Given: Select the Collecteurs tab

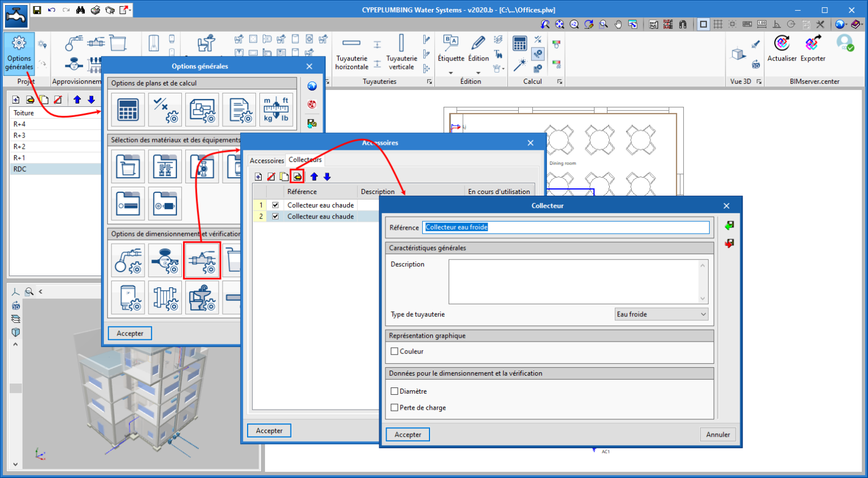Looking at the screenshot, I should pos(305,160).
